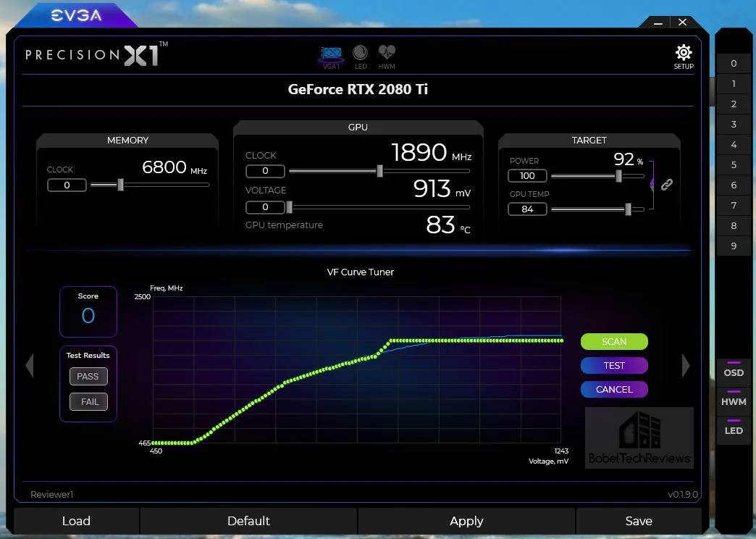
Task: Click Save to store profile
Action: click(639, 521)
